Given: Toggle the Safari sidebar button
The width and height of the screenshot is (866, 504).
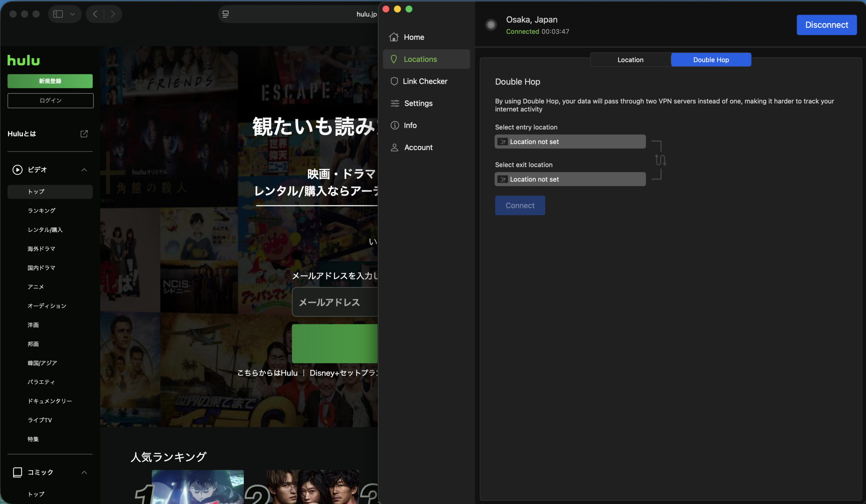Looking at the screenshot, I should (58, 14).
